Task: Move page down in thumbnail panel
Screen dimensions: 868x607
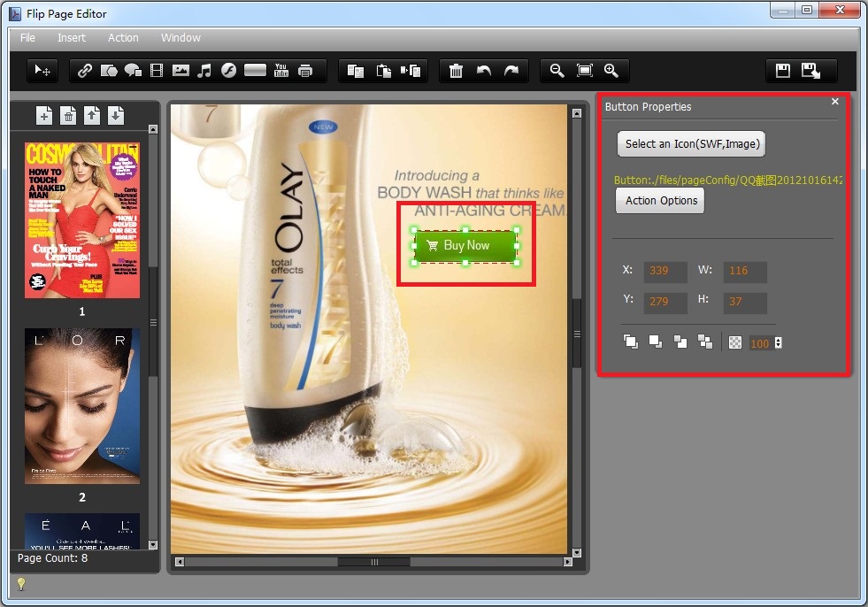Action: coord(116,116)
